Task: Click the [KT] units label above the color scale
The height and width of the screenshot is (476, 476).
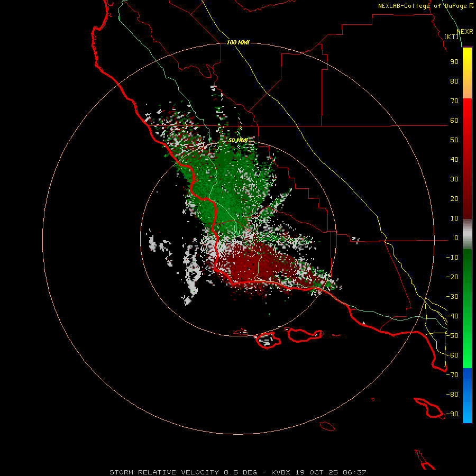Action: [x=451, y=36]
